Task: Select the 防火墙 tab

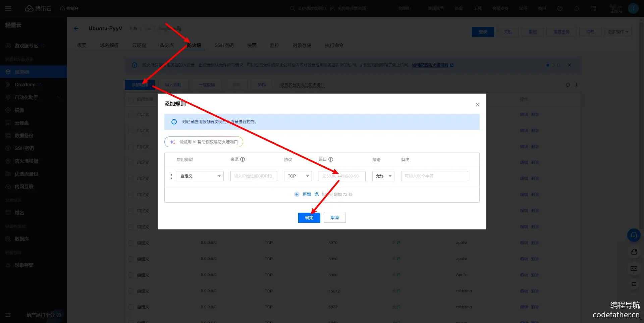Action: [194, 45]
